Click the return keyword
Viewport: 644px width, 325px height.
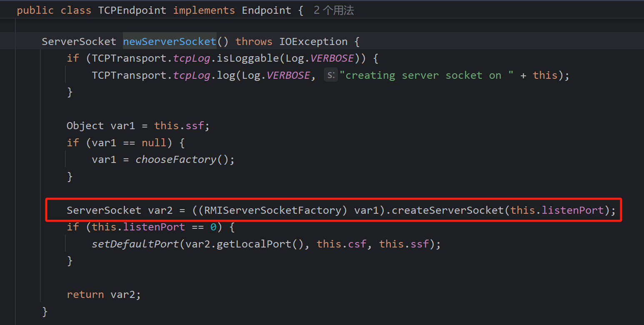click(85, 295)
